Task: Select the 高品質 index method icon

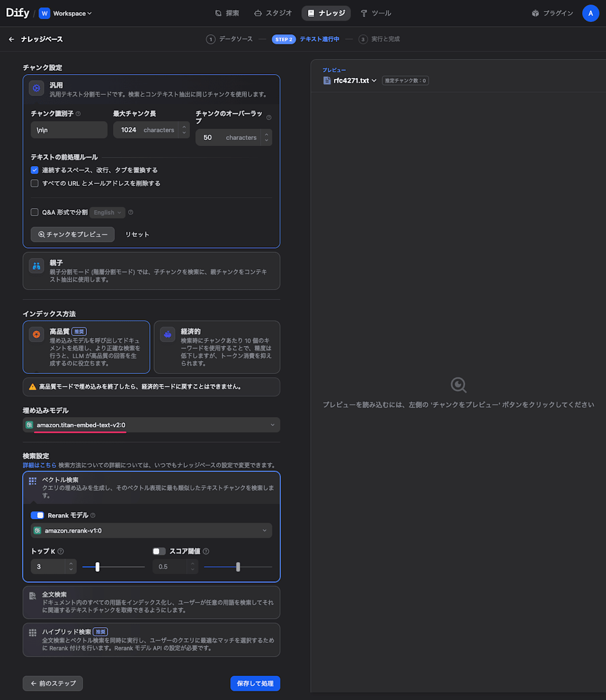Action: tap(36, 334)
